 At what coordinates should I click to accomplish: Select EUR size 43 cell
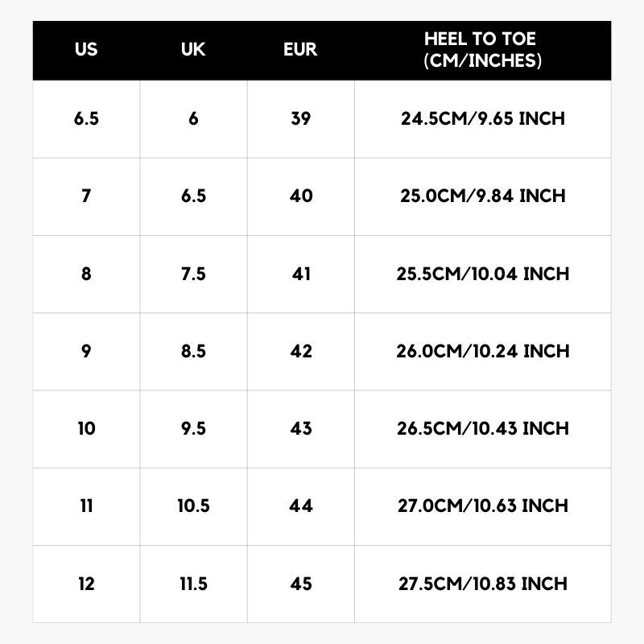click(x=300, y=429)
